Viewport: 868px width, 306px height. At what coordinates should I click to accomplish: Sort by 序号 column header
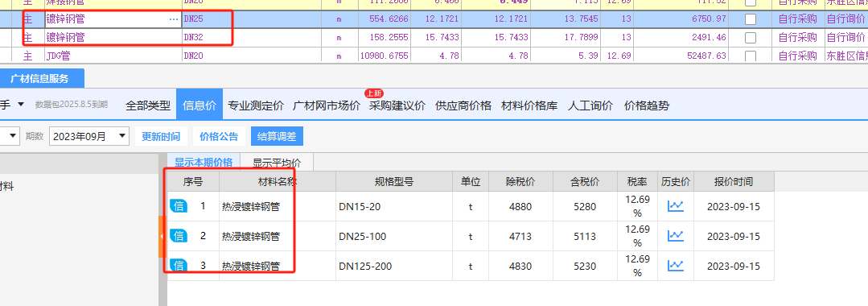(x=193, y=181)
